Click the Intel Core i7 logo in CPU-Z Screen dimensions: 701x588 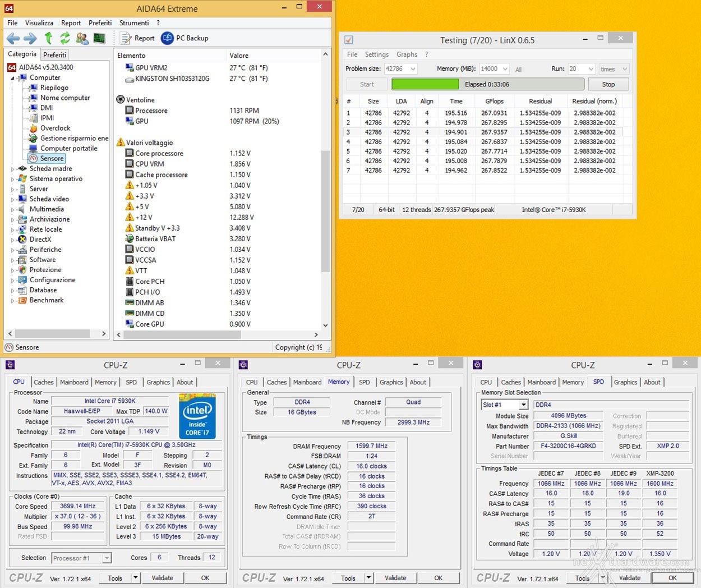click(x=197, y=416)
